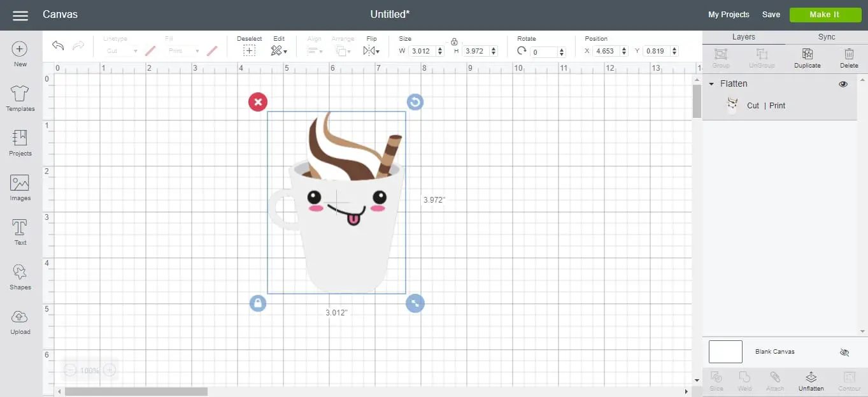Viewport: 868px width, 397px height.
Task: Open My Projects
Action: tap(729, 14)
